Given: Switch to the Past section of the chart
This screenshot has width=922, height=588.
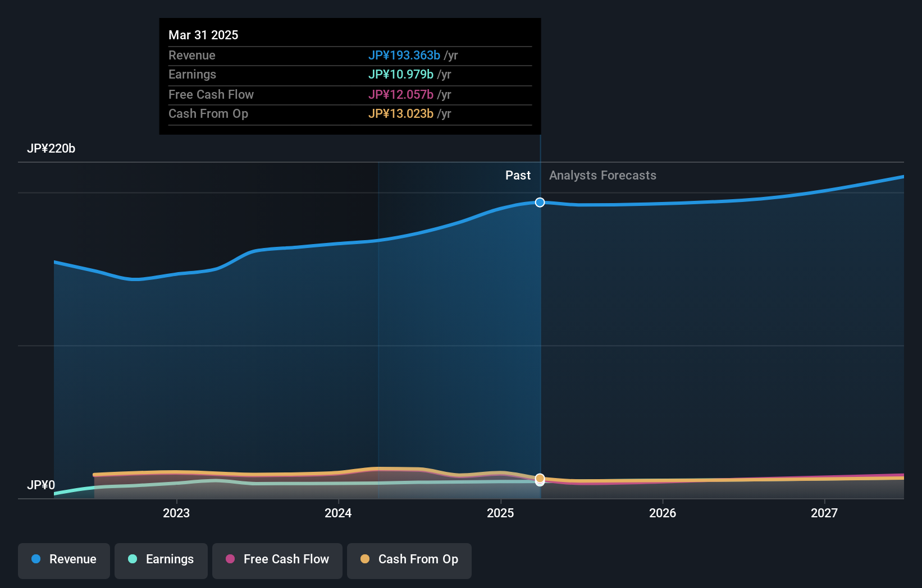Looking at the screenshot, I should (x=517, y=175).
